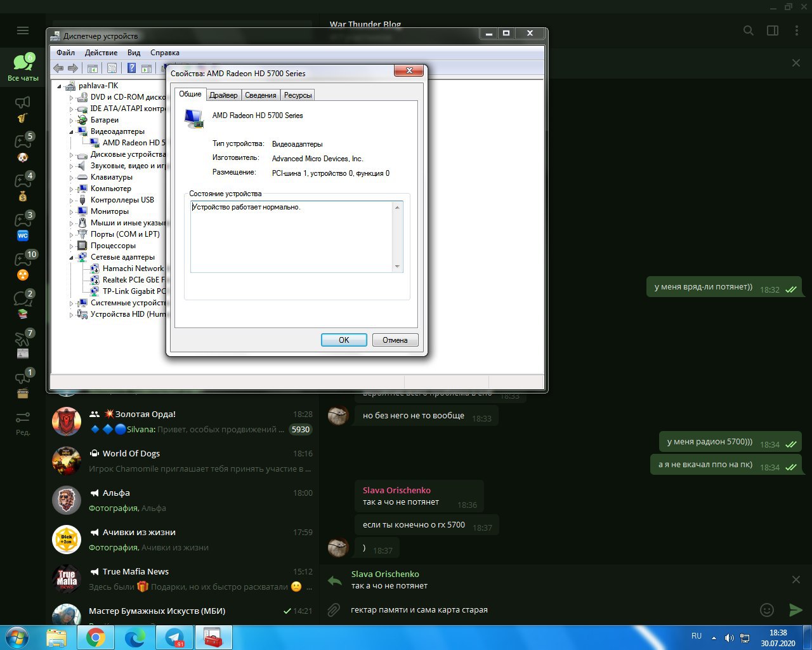The height and width of the screenshot is (650, 812).
Task: Switch to the 'Ресурсы' tab
Action: (298, 95)
